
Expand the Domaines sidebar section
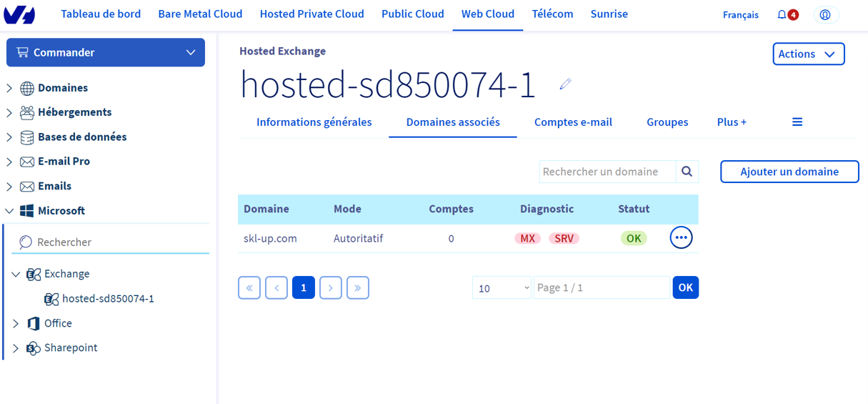9,88
